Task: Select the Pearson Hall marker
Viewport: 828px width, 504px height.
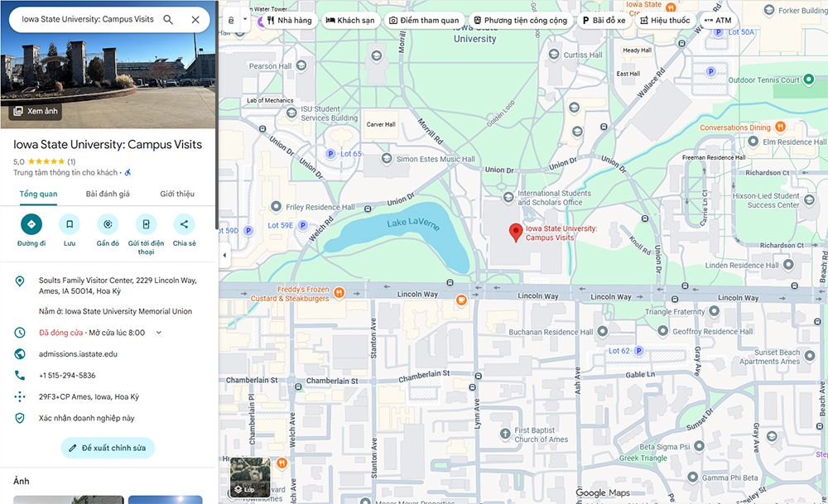Action: [301, 65]
